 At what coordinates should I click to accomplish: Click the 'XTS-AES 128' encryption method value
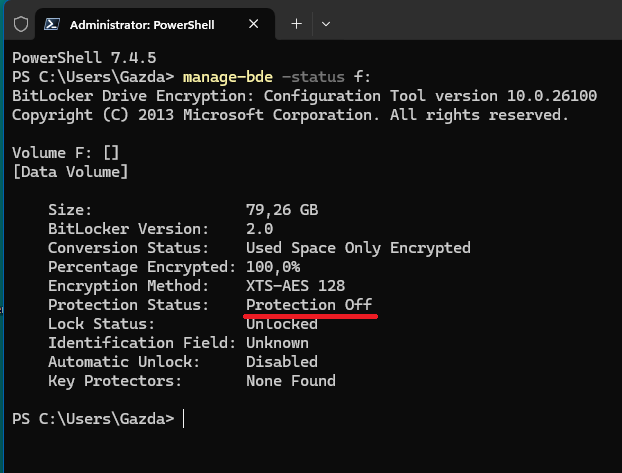coord(296,286)
